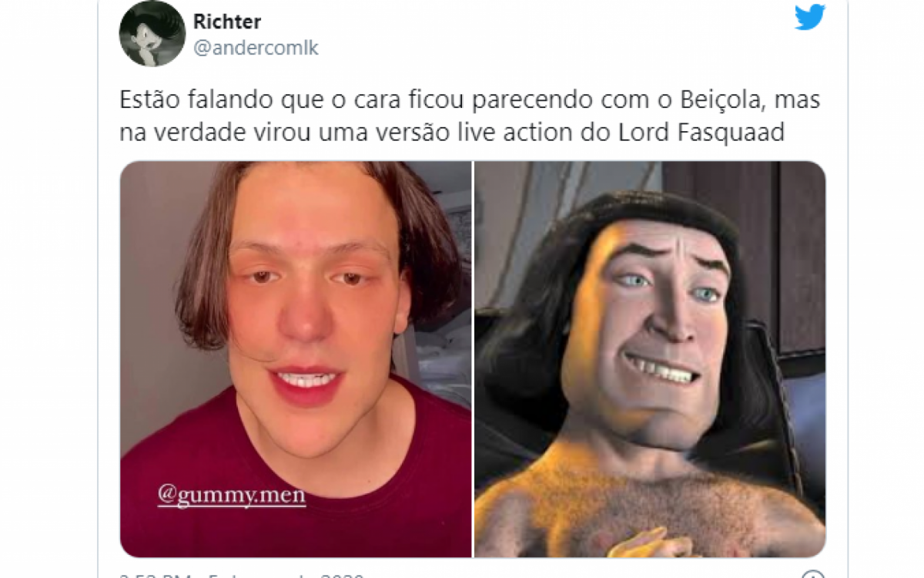The width and height of the screenshot is (924, 578).
Task: Click the tweet timestamp at the bottom
Action: point(241,575)
